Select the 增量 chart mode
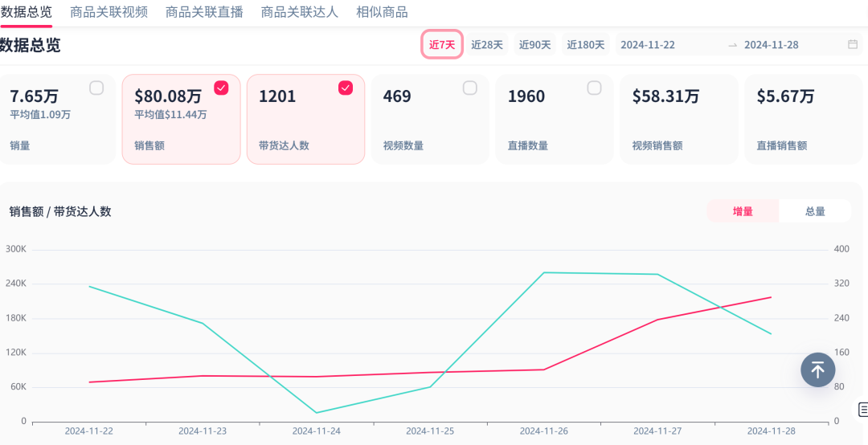868x445 pixels. pos(743,211)
